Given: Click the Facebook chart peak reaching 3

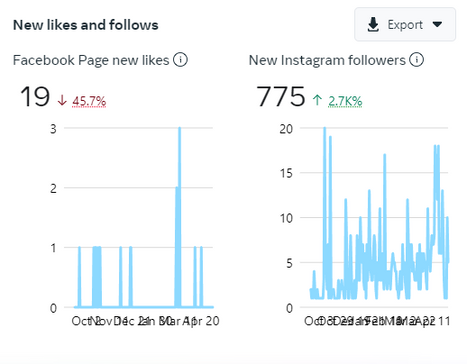Looking at the screenshot, I should click(x=179, y=128).
